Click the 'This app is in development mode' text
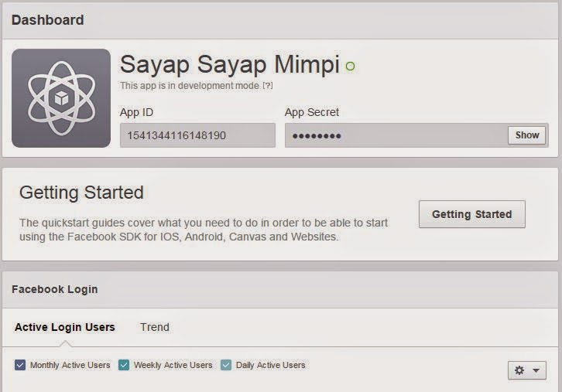Screen dimensions: 562x392 pyautogui.click(x=190, y=86)
